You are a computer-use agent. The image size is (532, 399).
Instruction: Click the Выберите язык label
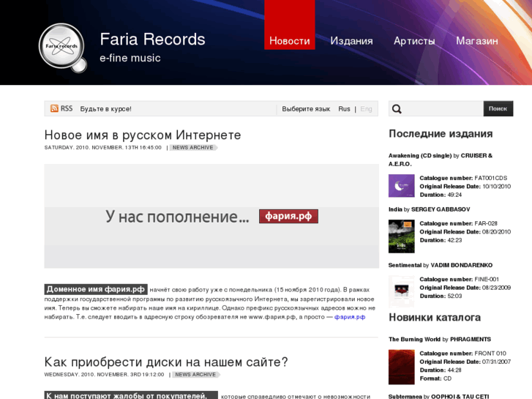tap(306, 109)
